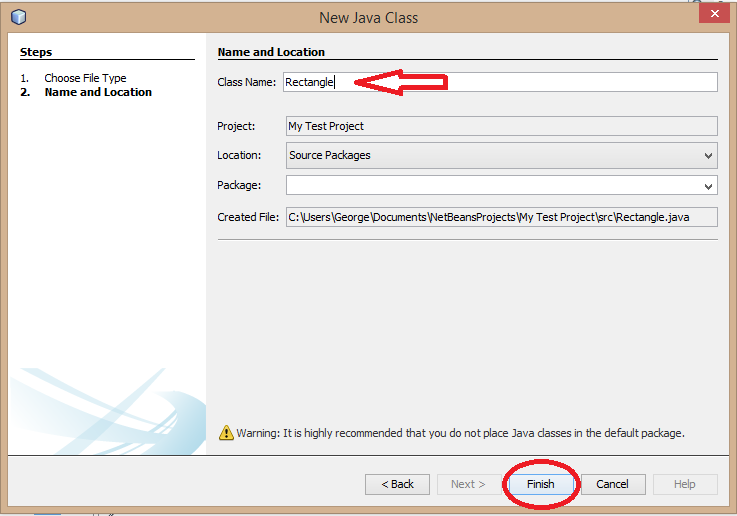Click the disabled Help button
Screen dimensions: 737x516
pyautogui.click(x=684, y=484)
